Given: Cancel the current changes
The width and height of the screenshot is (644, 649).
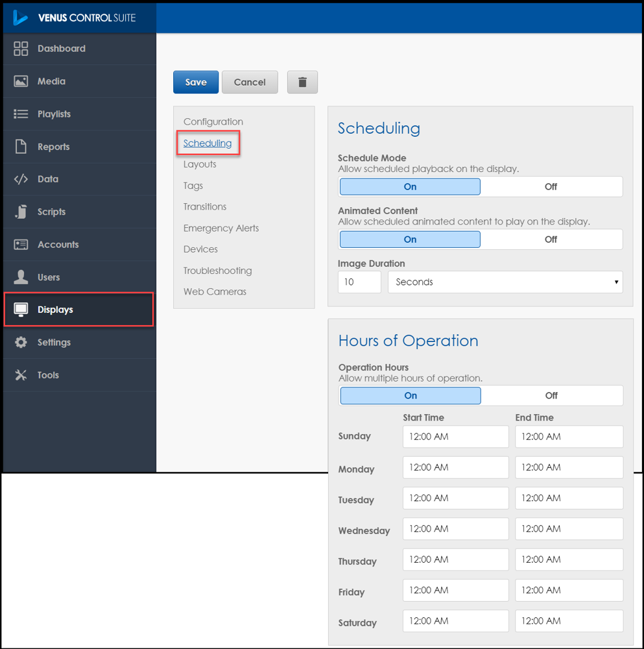Looking at the screenshot, I should pos(250,82).
